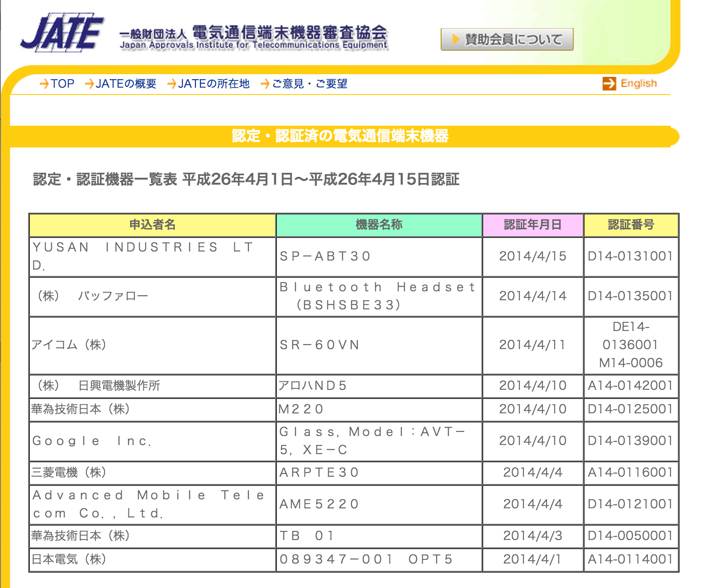Click the 機器名称 column header
This screenshot has height=588, width=704.
click(379, 225)
